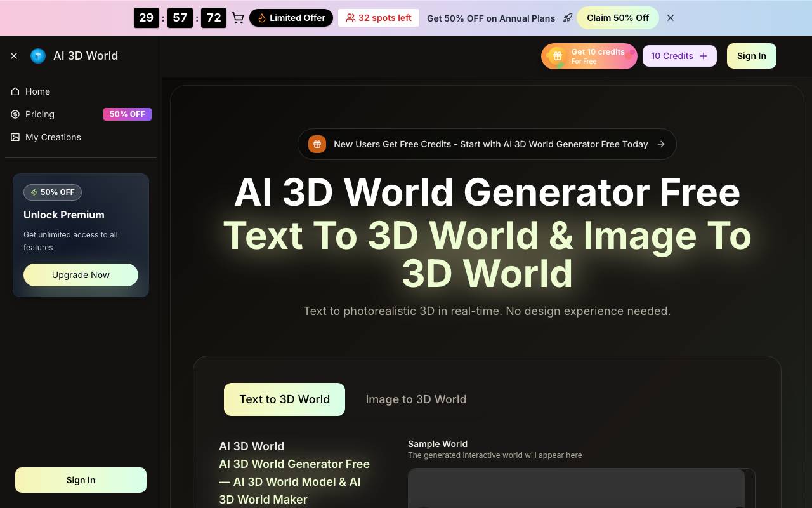Screen dimensions: 812x508
Task: Click the Sample World preview area
Action: pyautogui.click(x=581, y=488)
